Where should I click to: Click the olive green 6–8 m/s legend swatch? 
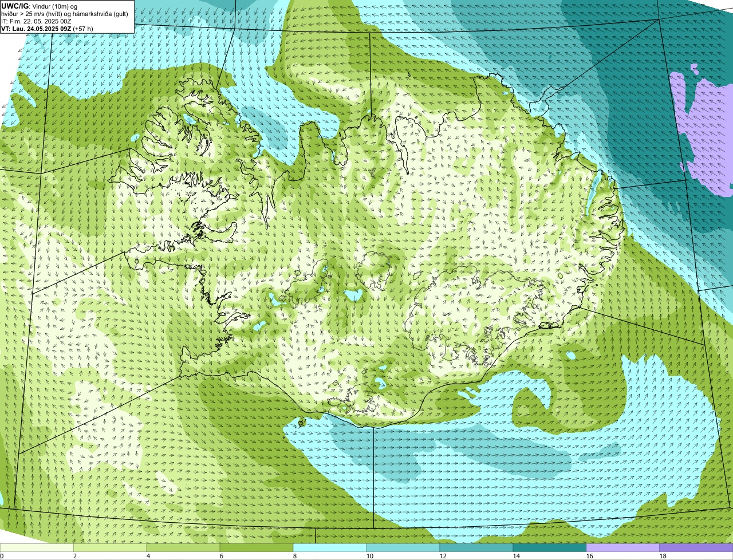257,547
